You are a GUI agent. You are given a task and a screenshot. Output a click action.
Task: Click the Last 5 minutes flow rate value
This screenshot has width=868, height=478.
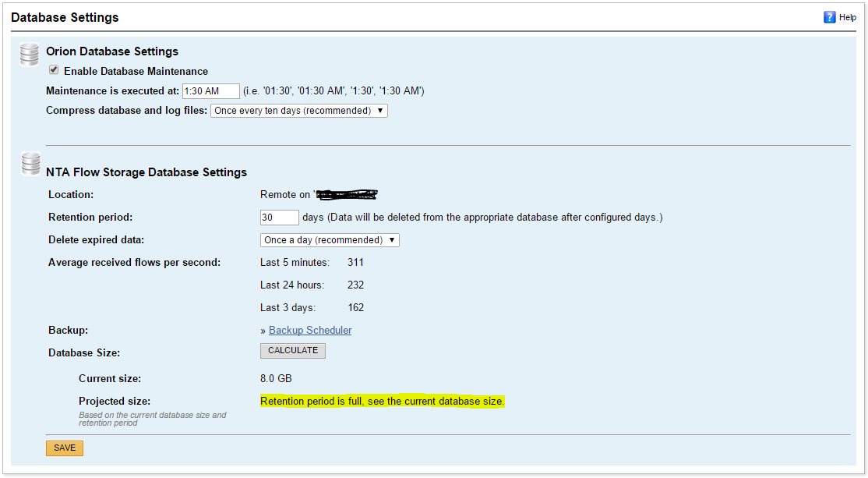(355, 263)
